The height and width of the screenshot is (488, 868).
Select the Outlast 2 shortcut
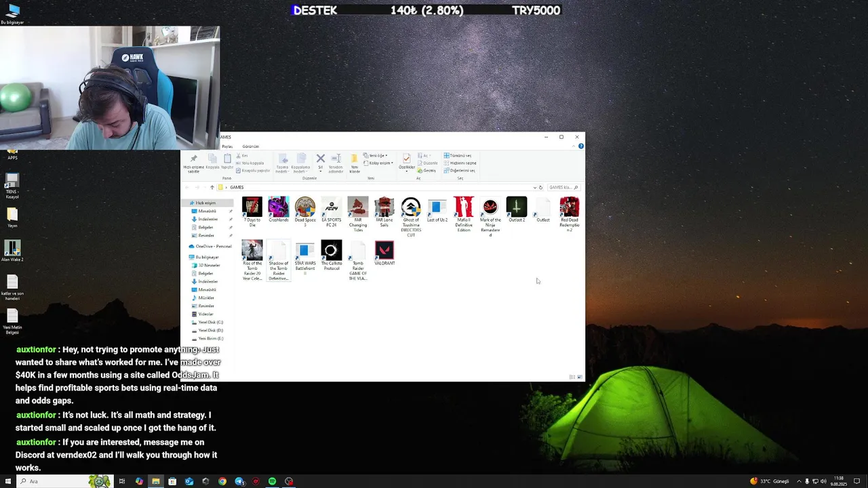[517, 209]
